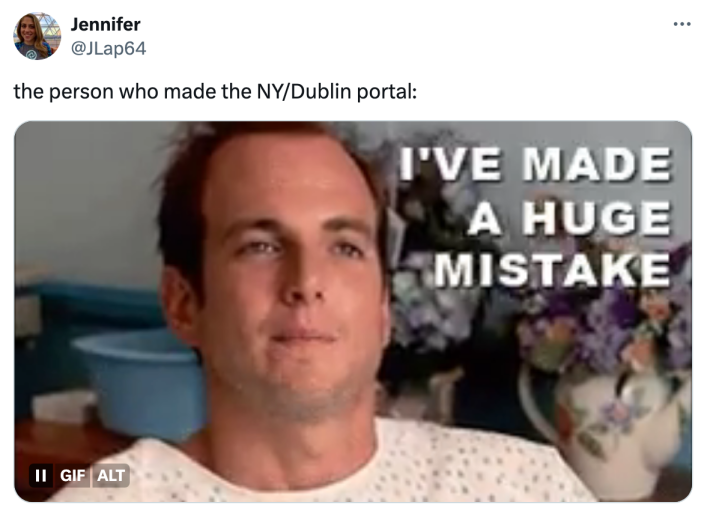Image resolution: width=710 pixels, height=520 pixels.
Task: Click the word "MISTAKE" in the GIF
Action: (x=552, y=270)
